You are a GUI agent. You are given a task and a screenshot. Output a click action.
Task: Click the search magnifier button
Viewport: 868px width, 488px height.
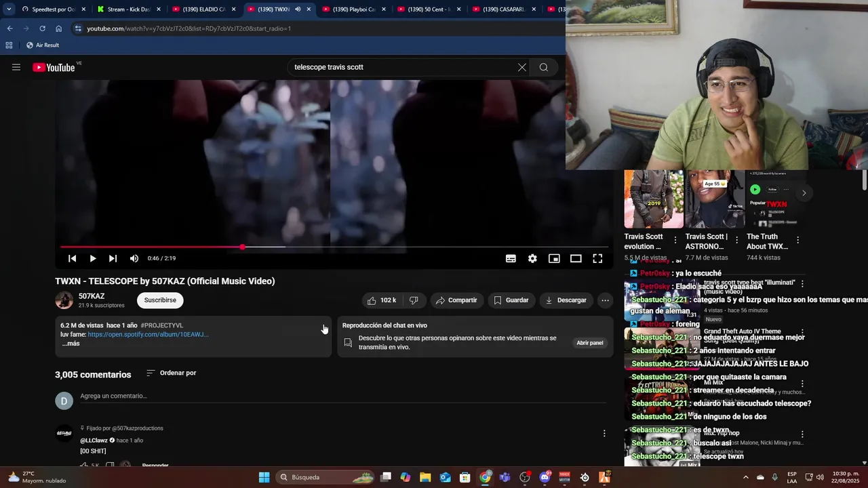(x=543, y=67)
